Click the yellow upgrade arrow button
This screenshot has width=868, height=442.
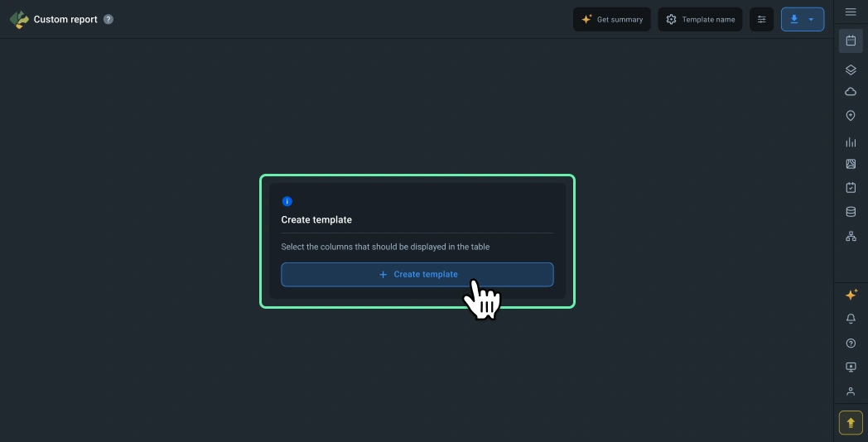tap(851, 422)
